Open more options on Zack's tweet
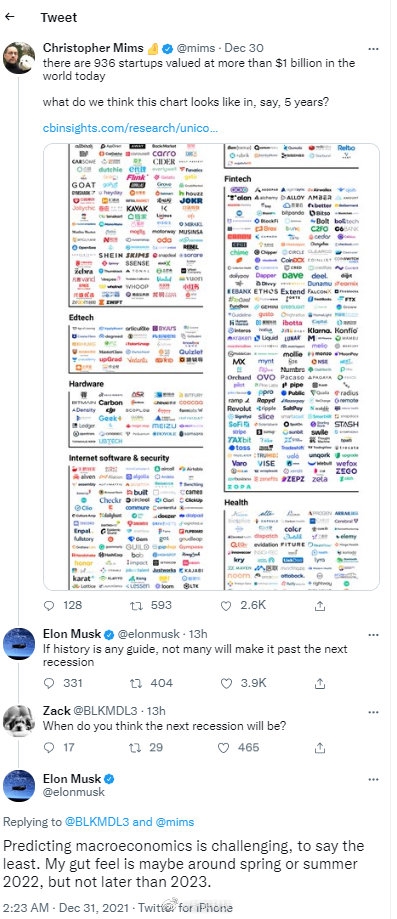Image resolution: width=397 pixels, height=919 pixels. tap(373, 712)
